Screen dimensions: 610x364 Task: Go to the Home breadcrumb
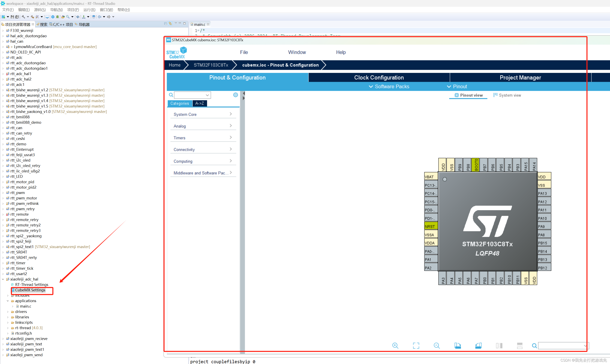(x=174, y=65)
